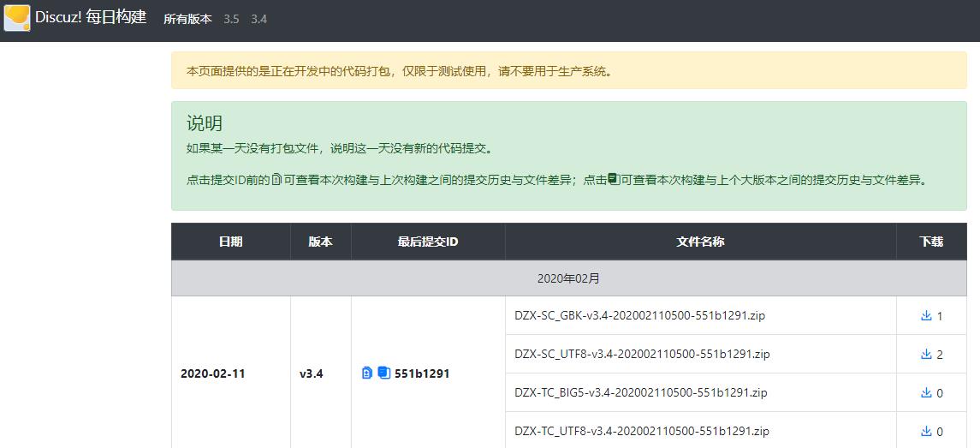Switch to the 3.4 version nav item
Viewport: 980px width, 448px height.
point(258,19)
